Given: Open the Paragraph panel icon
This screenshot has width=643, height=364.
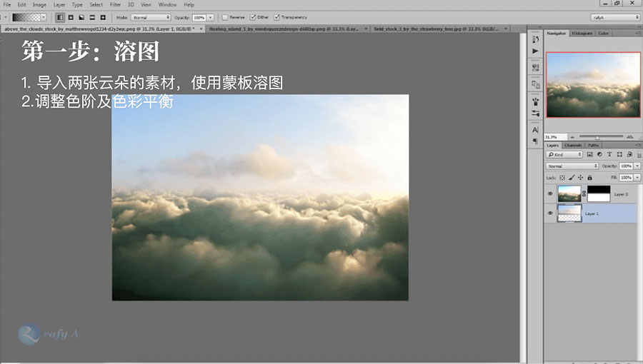Looking at the screenshot, I should (x=535, y=141).
